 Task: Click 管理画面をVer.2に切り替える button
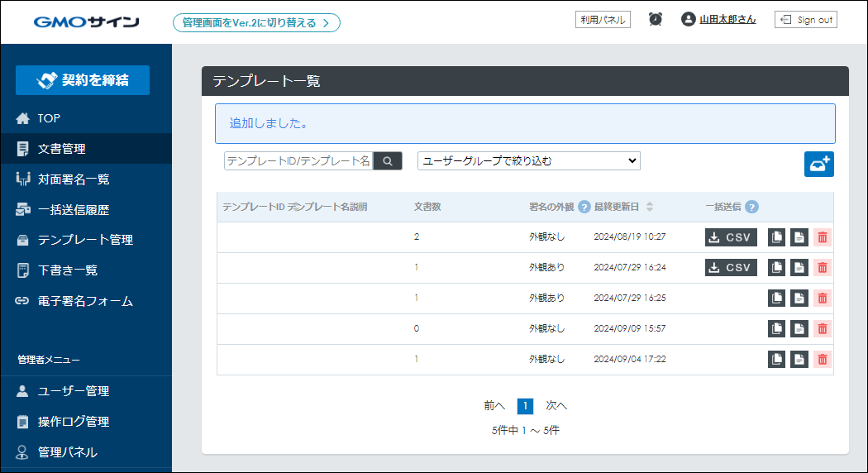pyautogui.click(x=256, y=22)
